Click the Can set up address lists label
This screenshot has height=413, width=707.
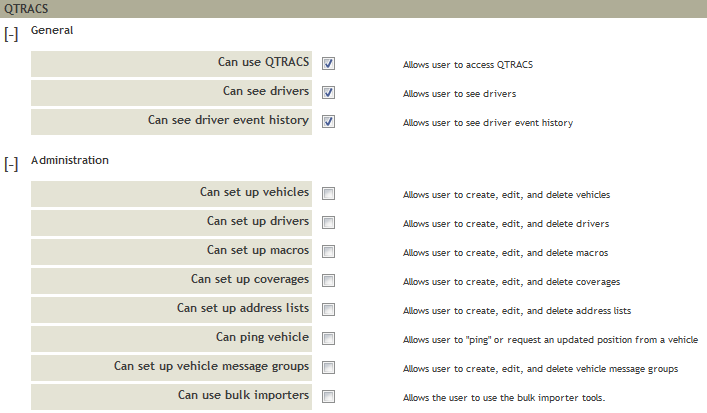coord(243,308)
